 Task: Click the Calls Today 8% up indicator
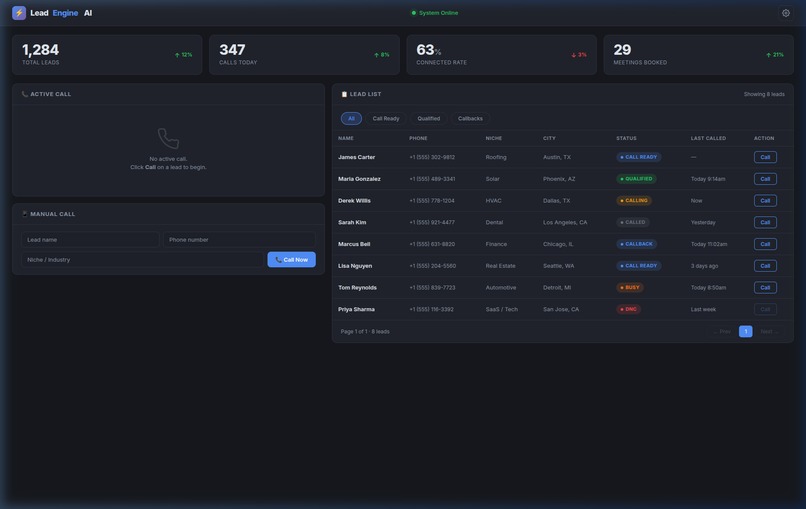[381, 55]
